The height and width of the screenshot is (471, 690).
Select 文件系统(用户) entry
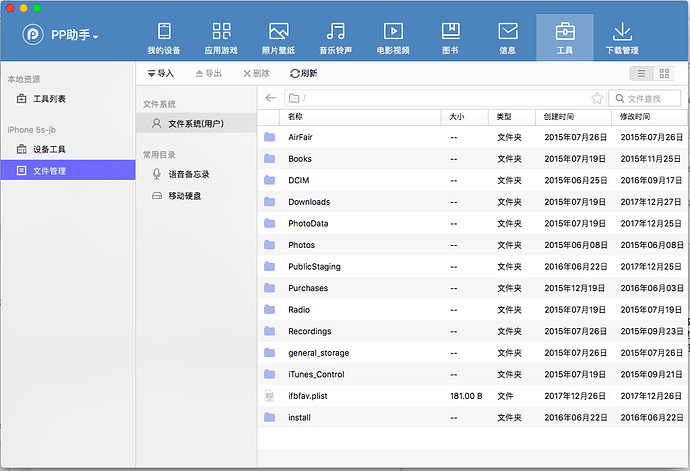tap(197, 123)
